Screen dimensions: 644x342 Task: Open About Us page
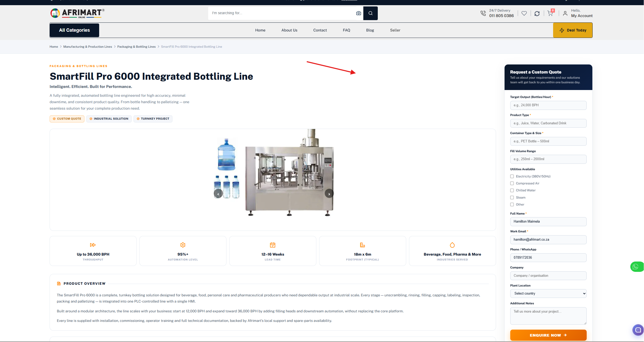(x=289, y=30)
